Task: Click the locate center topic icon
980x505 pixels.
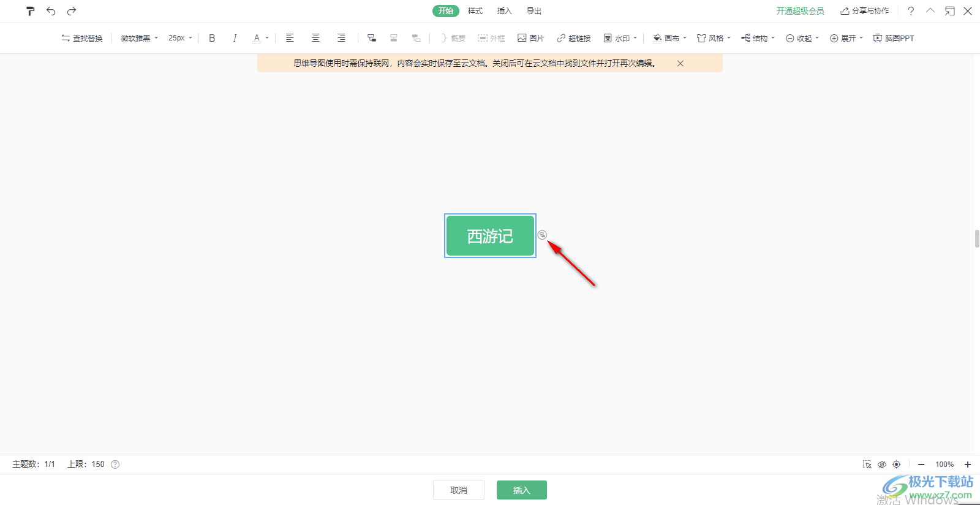Action: click(x=897, y=465)
